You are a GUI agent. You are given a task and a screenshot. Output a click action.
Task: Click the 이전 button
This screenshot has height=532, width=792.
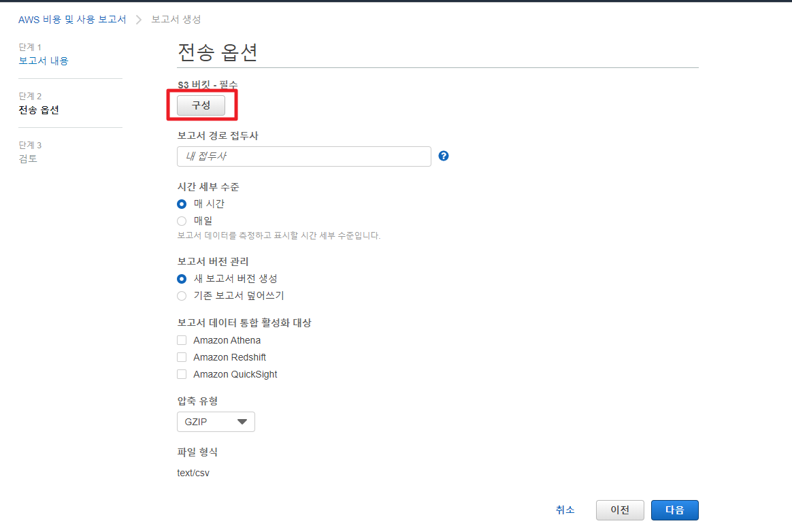click(619, 510)
